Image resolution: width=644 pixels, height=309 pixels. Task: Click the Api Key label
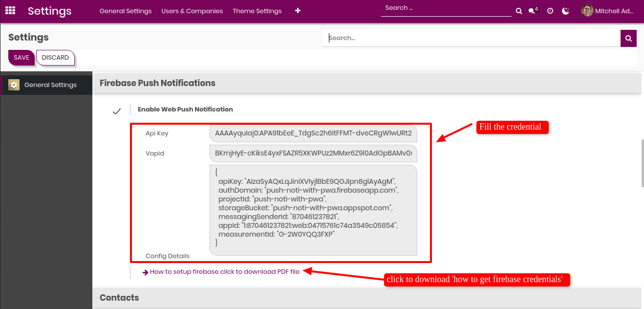click(157, 133)
